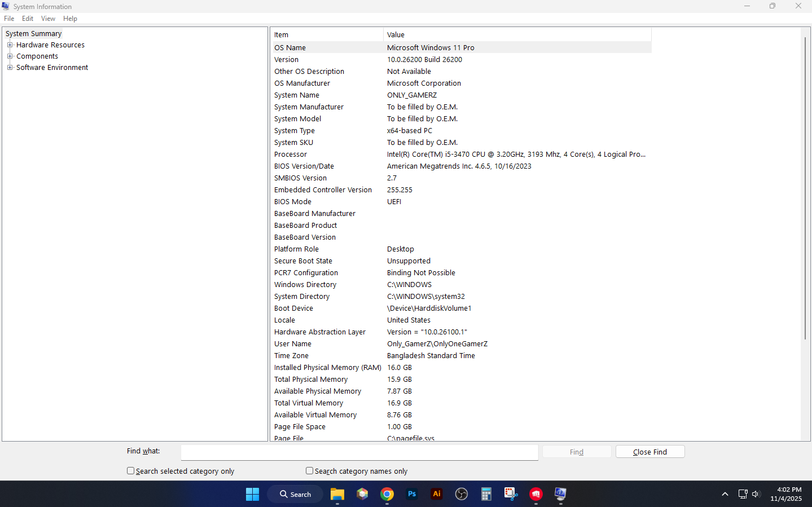Click the System SKU row
812x507 pixels.
click(461, 143)
